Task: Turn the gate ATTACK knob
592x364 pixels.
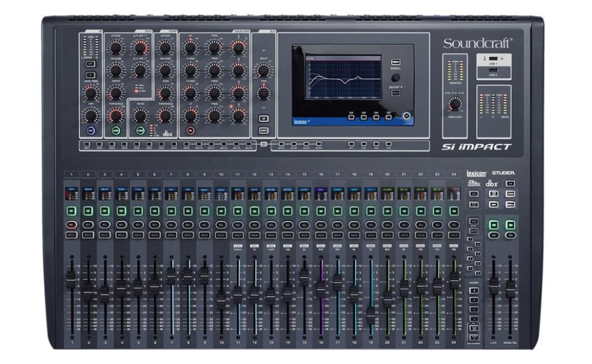Action: click(x=116, y=48)
